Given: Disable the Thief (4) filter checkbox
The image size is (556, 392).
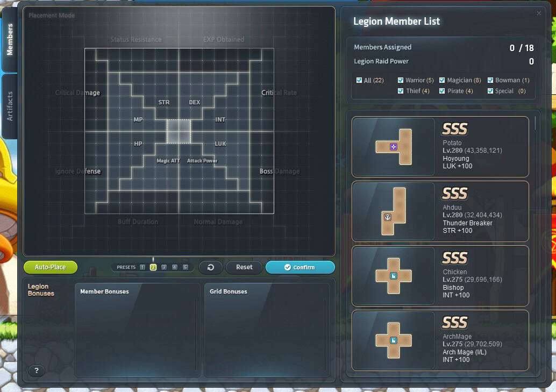Looking at the screenshot, I should (401, 91).
